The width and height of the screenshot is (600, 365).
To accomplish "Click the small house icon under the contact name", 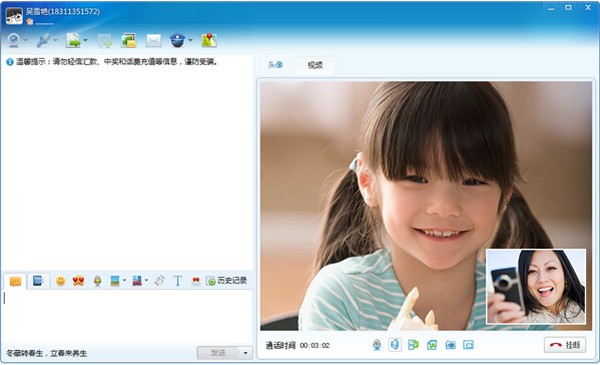I will coord(29,22).
